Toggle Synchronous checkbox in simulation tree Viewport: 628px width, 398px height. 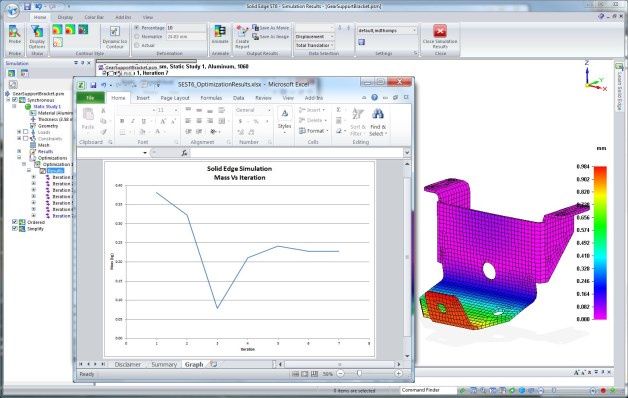click(x=15, y=100)
